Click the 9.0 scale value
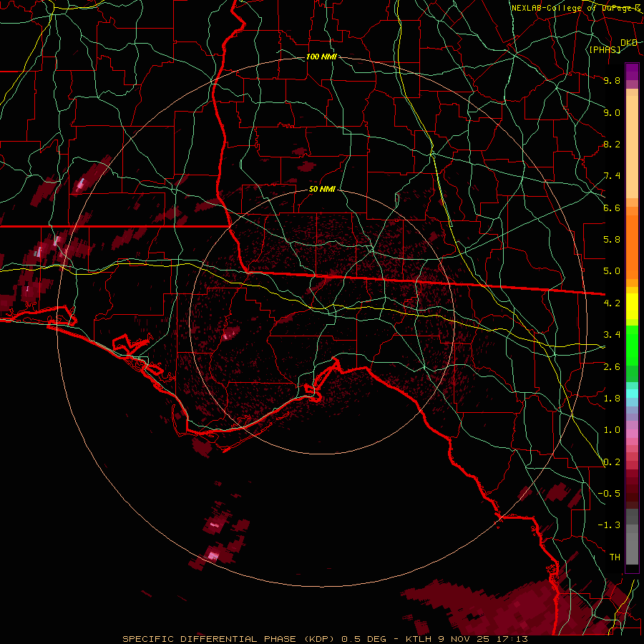This screenshot has height=644, width=644. point(612,113)
